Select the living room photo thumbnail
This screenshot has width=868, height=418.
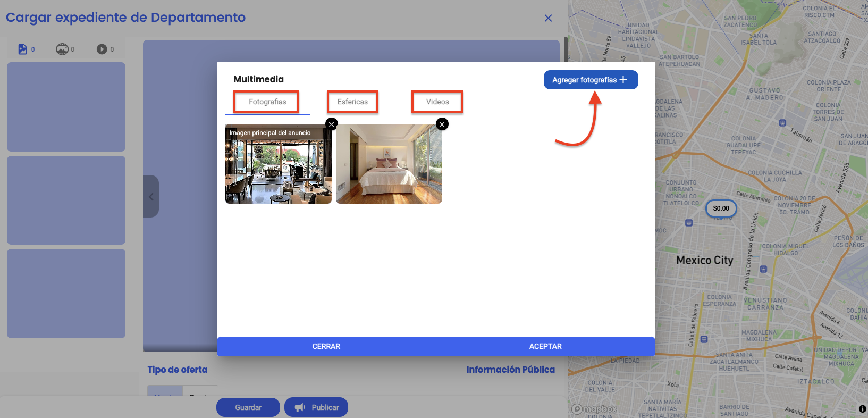point(279,164)
